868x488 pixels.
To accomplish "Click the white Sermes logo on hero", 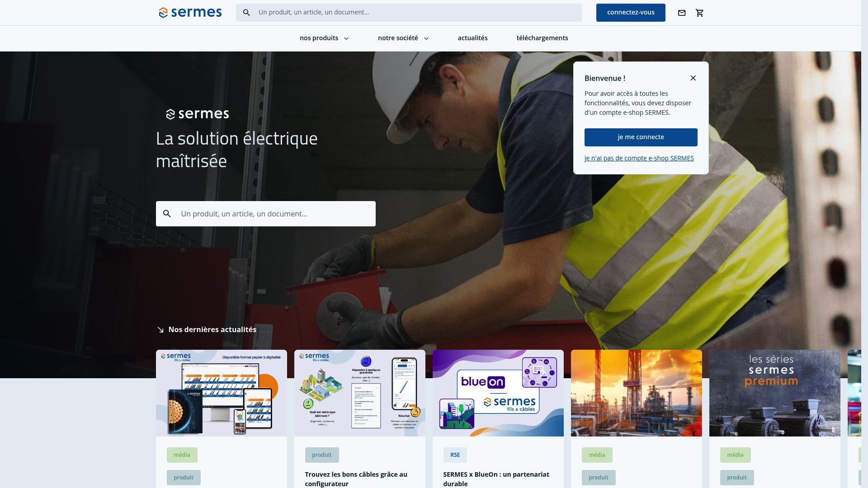I will coord(198,114).
